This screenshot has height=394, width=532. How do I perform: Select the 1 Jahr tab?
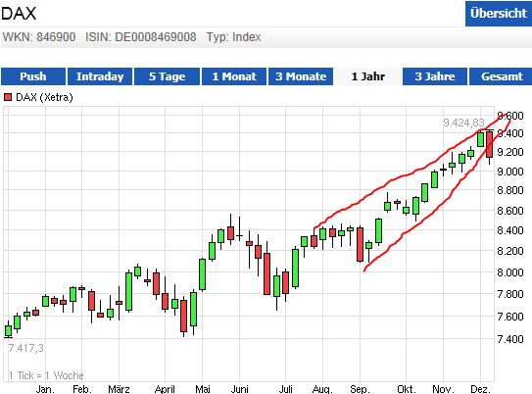(367, 76)
